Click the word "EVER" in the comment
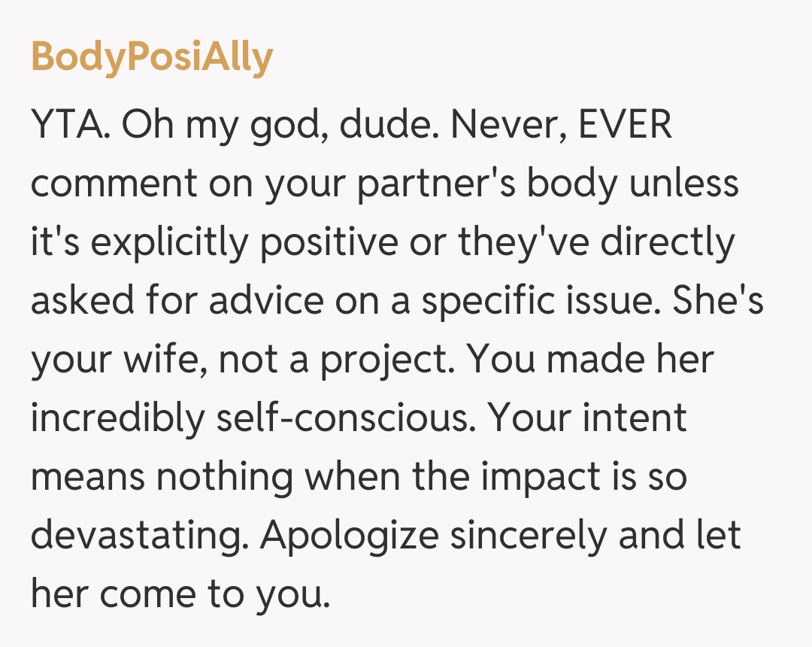Screen dimensions: 812x647 tap(625, 126)
